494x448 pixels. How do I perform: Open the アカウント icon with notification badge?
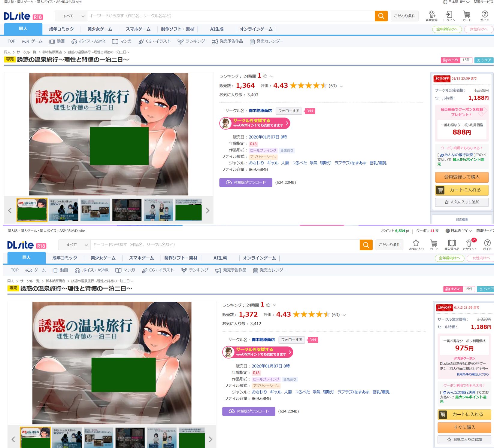click(x=469, y=245)
